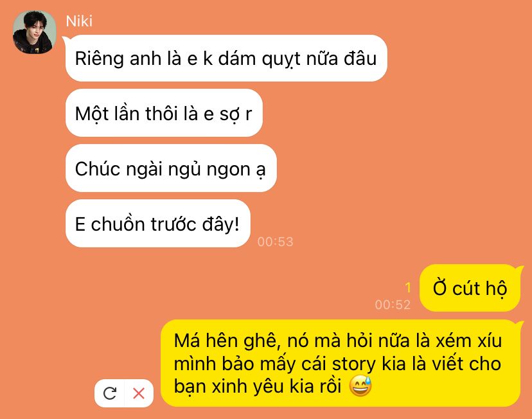Select the sweat-smile emoji in yellow message
The image size is (532, 419).
[x=360, y=386]
